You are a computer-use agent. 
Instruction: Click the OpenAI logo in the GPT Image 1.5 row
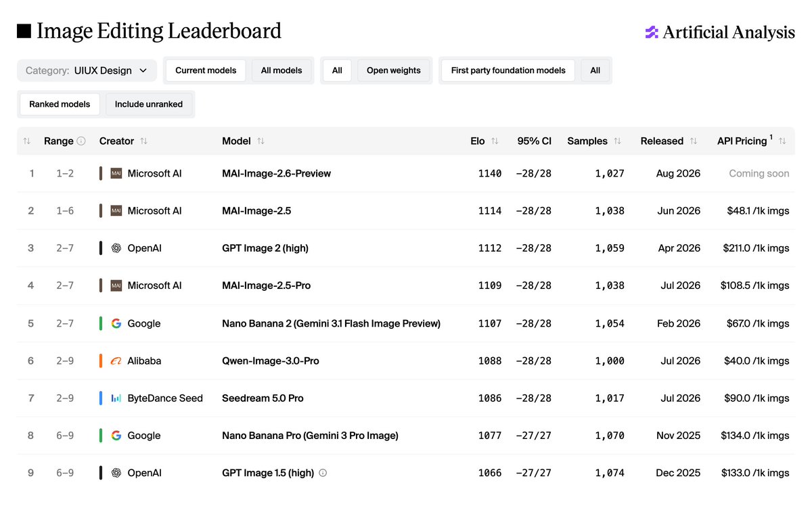[x=116, y=473]
